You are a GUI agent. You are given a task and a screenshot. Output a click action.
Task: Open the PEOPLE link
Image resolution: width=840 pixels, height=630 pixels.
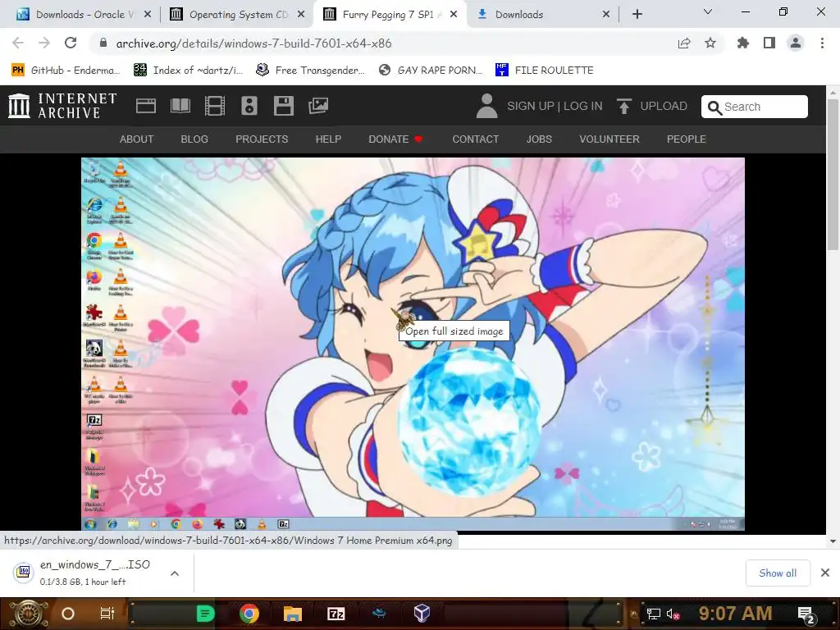687,139
